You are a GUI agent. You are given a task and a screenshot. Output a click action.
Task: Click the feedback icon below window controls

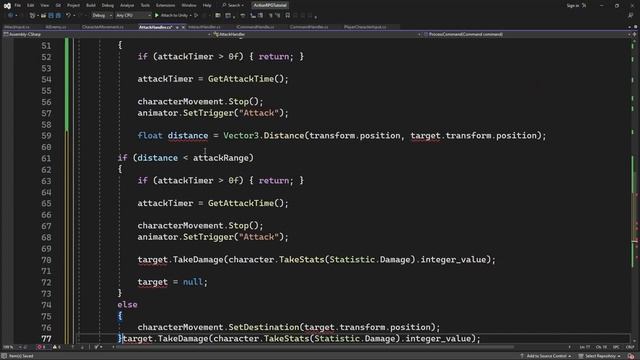point(631,15)
